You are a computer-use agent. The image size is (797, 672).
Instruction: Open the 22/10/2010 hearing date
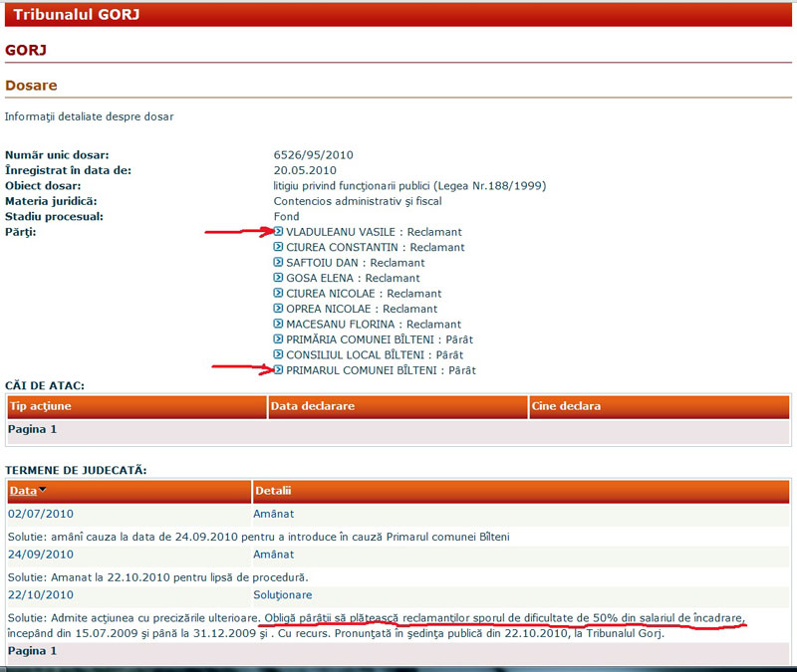(41, 594)
